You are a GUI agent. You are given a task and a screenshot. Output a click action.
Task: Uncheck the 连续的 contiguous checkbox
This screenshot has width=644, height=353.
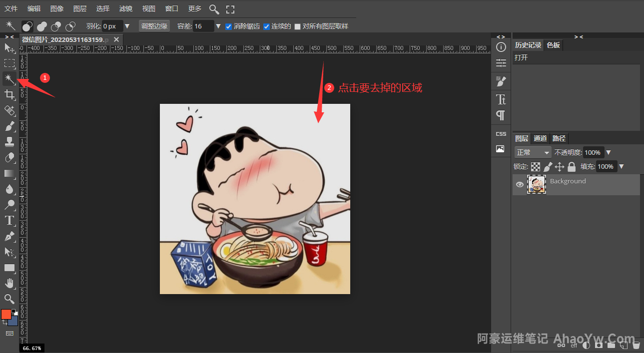(266, 26)
